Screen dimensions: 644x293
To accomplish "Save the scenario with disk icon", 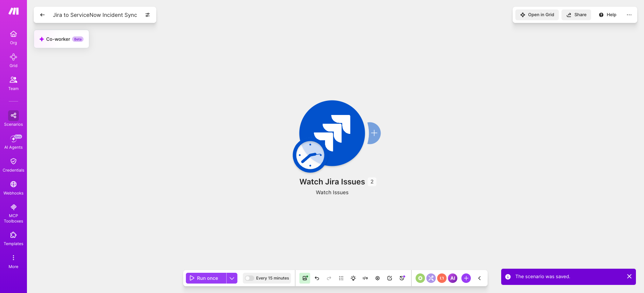I will pyautogui.click(x=305, y=278).
